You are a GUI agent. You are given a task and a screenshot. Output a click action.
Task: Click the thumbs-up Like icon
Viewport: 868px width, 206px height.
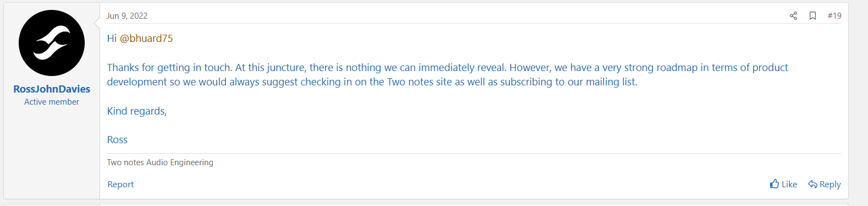click(774, 184)
